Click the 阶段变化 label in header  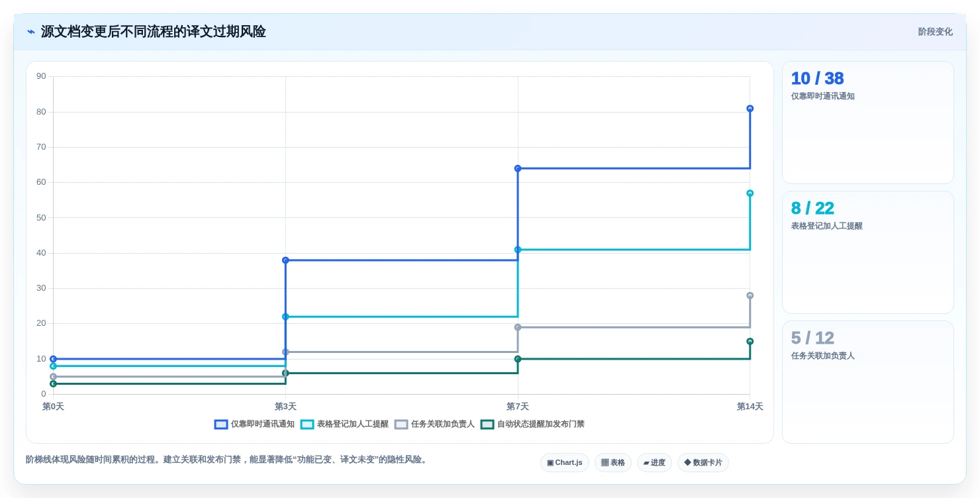coord(935,32)
